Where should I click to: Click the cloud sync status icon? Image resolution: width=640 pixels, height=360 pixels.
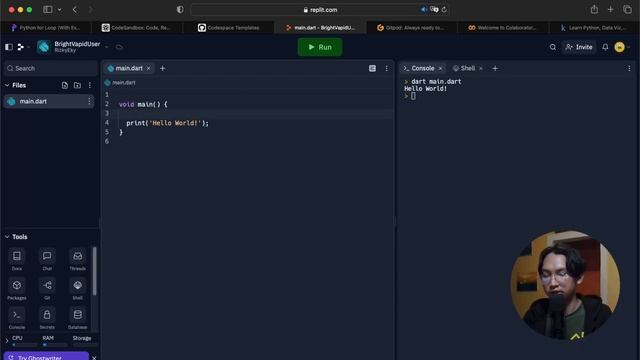[119, 47]
